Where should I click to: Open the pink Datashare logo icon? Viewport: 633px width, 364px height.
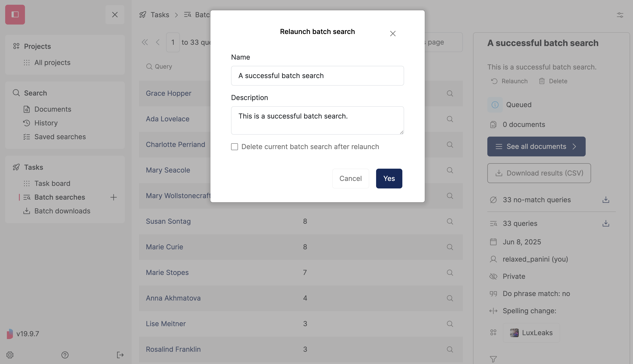(x=15, y=14)
